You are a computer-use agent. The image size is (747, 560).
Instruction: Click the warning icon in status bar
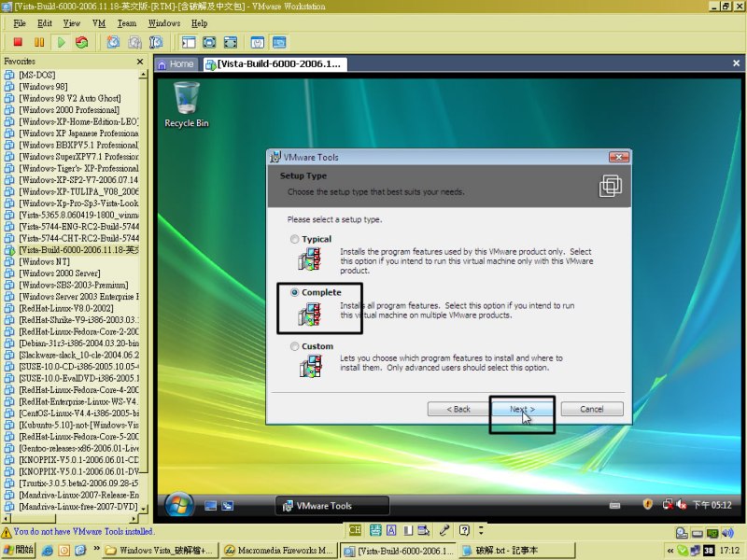7,532
